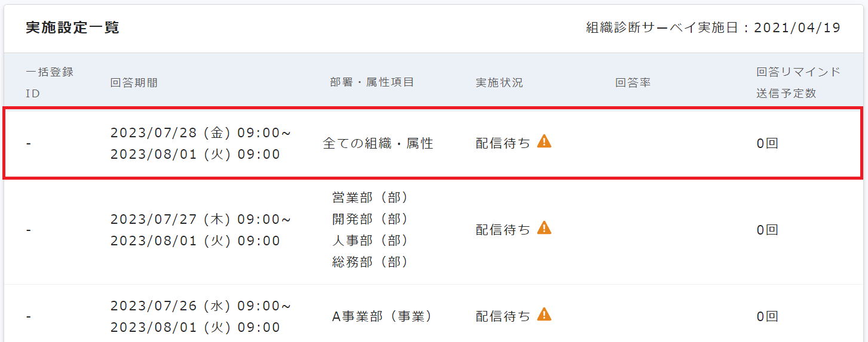Image resolution: width=868 pixels, height=342 pixels.
Task: Click the 部署・属性項目 column header
Action: tap(372, 82)
